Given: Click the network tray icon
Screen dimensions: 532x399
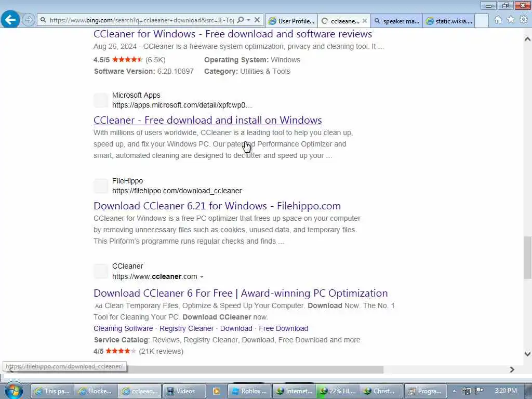Looking at the screenshot, I should click(467, 391).
